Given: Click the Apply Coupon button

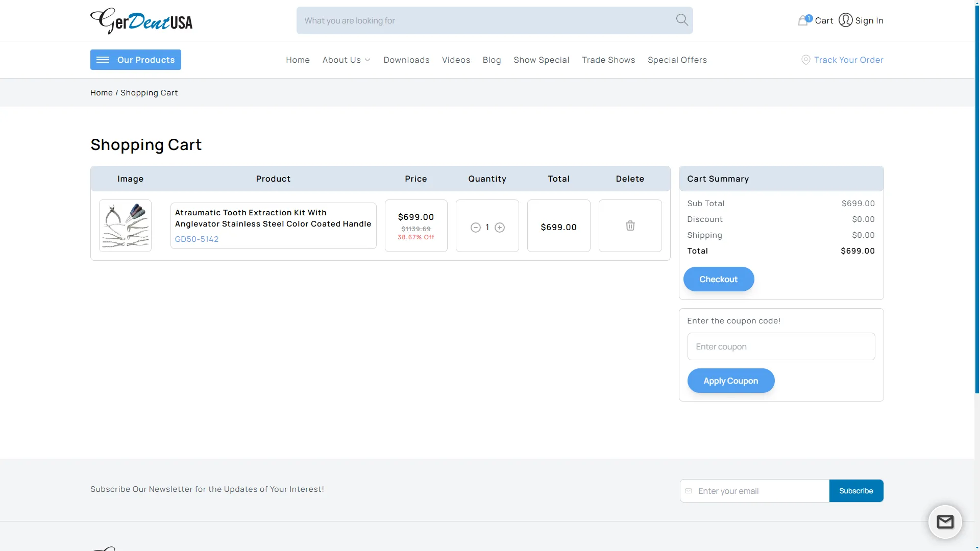Looking at the screenshot, I should coord(731,381).
